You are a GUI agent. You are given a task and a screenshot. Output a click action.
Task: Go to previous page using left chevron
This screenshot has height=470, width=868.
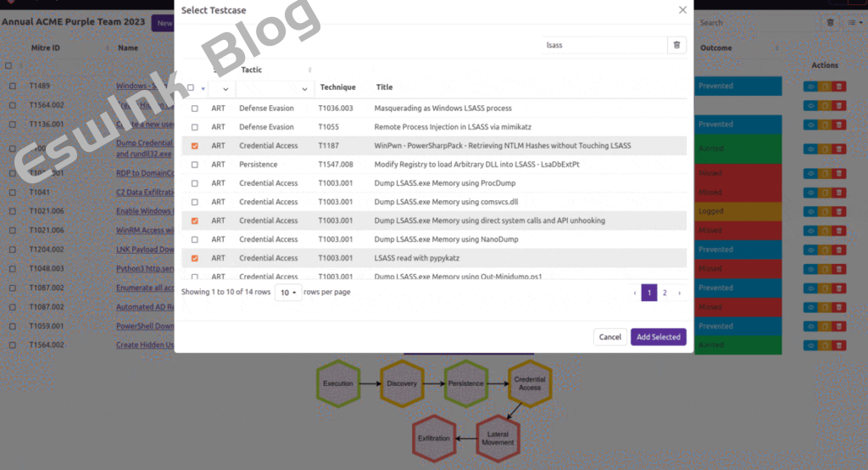[x=635, y=293]
